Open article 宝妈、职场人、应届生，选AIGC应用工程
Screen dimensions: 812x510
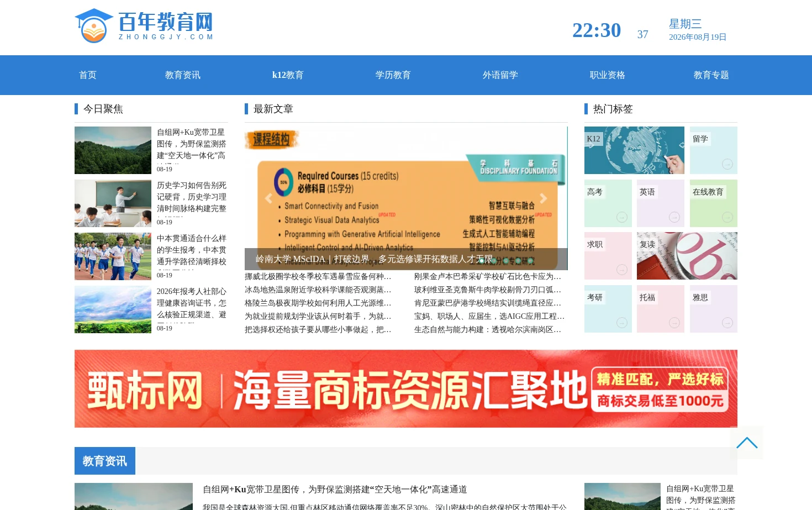pos(489,316)
